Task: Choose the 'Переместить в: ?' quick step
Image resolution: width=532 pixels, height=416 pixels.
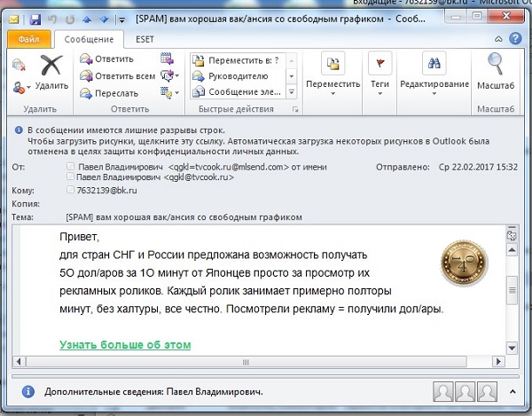Action: (x=238, y=60)
